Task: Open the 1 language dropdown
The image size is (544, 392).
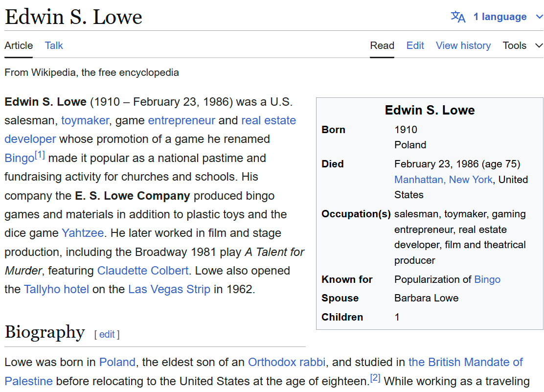Action: (499, 17)
